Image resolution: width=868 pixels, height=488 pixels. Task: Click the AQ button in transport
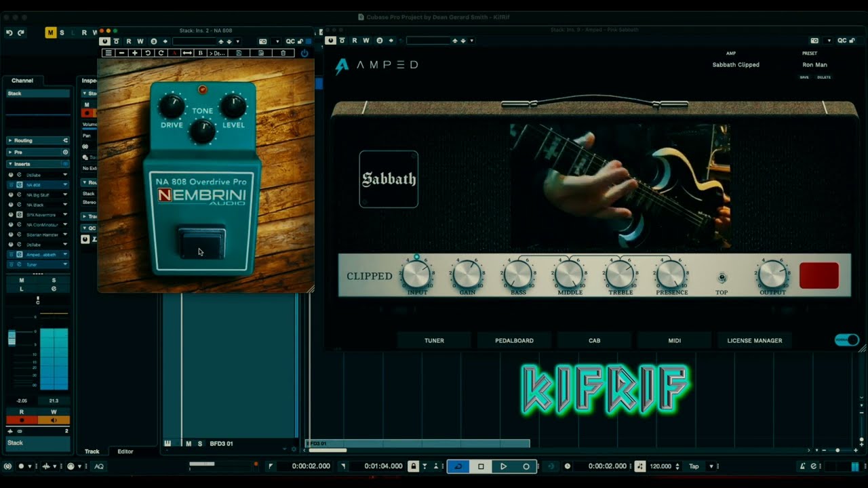(99, 466)
